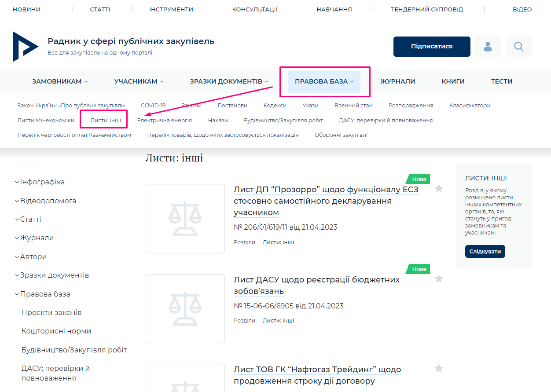The image size is (551, 392).
Task: Expand the ЗАМОВНИКАМ menu
Action: 60,81
